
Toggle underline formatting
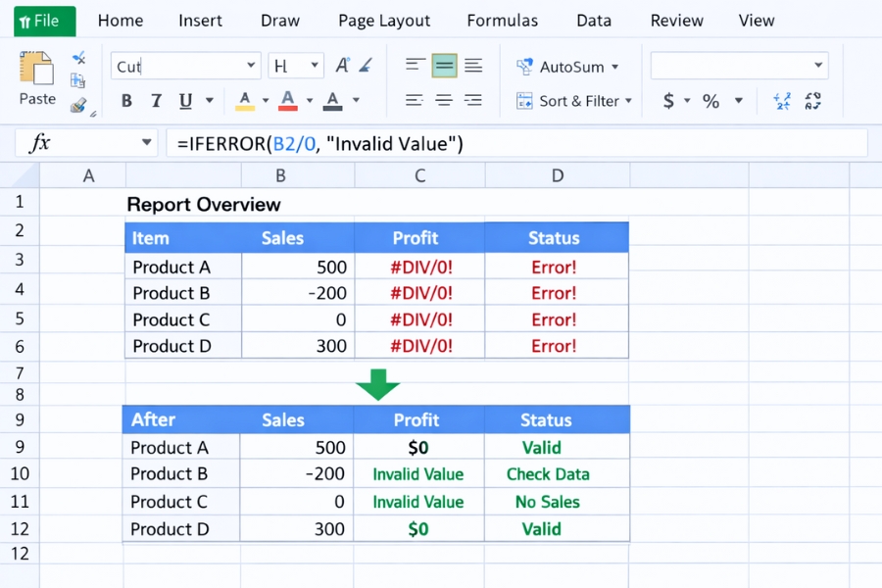[x=185, y=99]
